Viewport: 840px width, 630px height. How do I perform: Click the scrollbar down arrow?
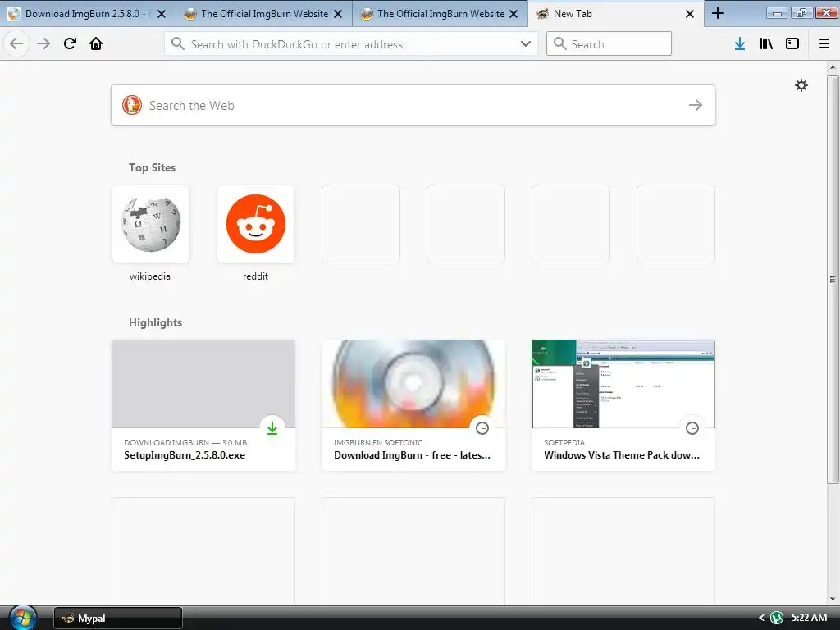point(833,600)
